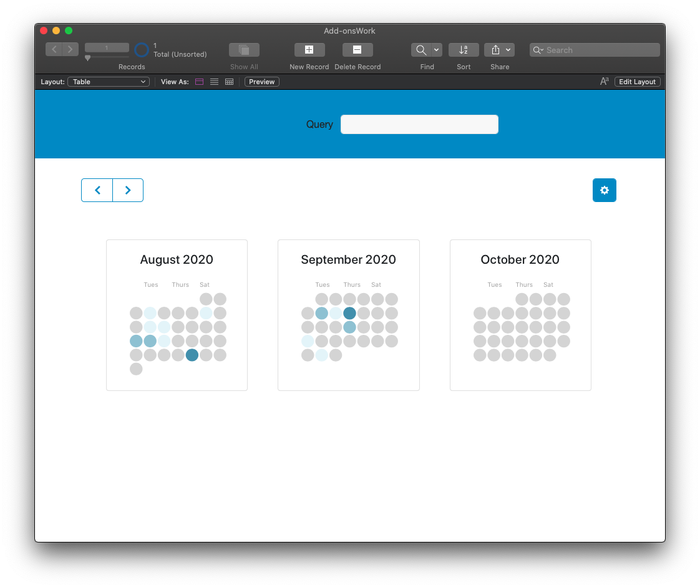Select the dark blue September 9 dot

349,313
